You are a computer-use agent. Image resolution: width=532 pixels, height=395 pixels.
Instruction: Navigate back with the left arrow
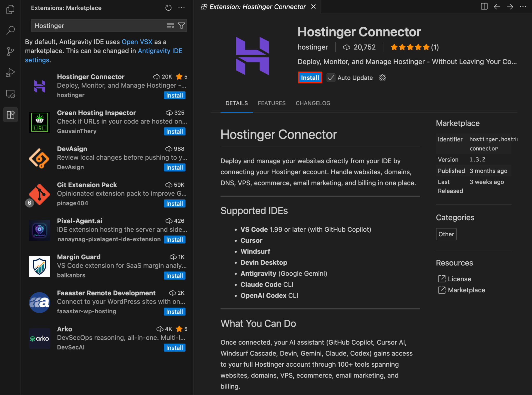point(497,7)
